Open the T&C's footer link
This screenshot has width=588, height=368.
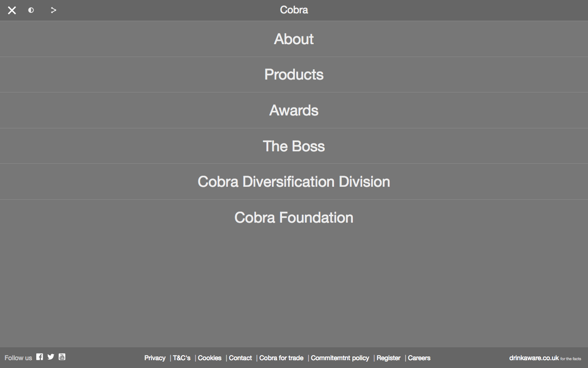(181, 358)
